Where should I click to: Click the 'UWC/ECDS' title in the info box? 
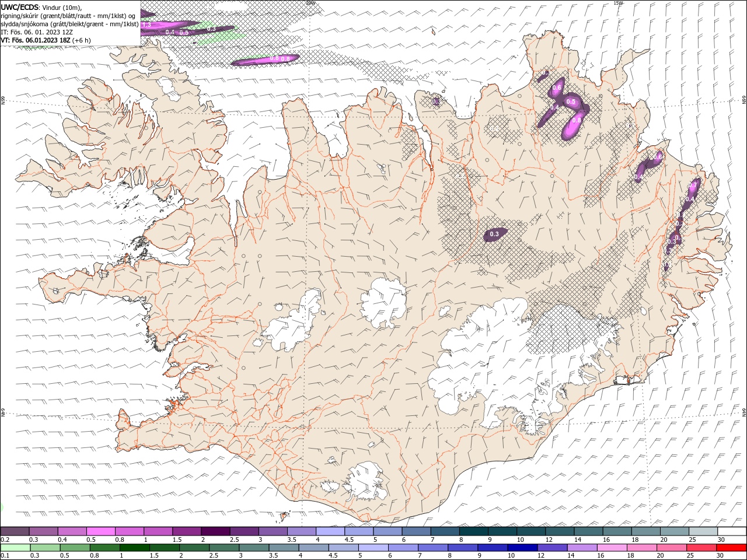pyautogui.click(x=20, y=7)
